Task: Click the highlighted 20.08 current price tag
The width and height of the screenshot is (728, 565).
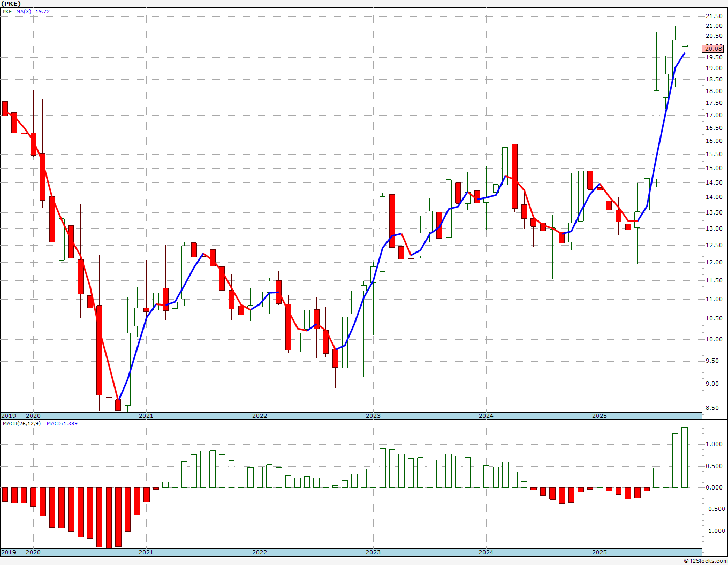Action: point(714,49)
